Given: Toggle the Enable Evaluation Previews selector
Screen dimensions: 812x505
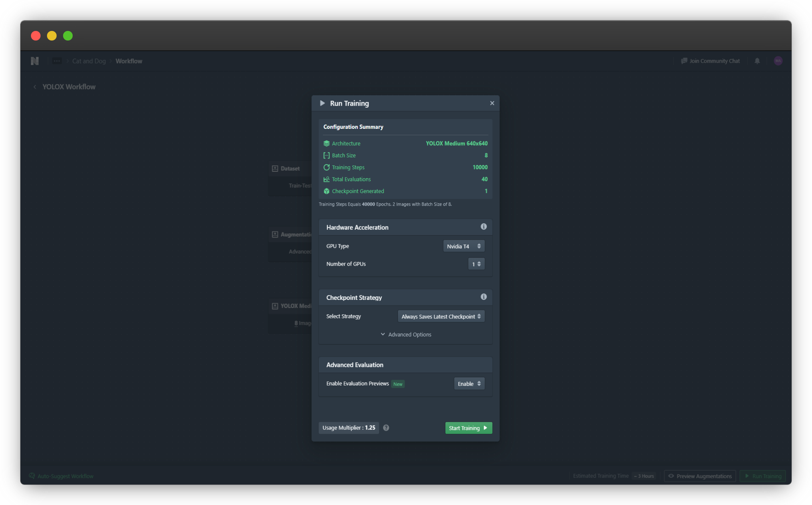Looking at the screenshot, I should (469, 384).
